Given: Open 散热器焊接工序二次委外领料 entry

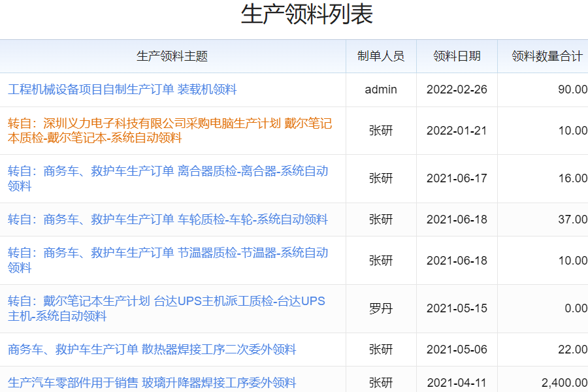Looking at the screenshot, I should 152,350.
